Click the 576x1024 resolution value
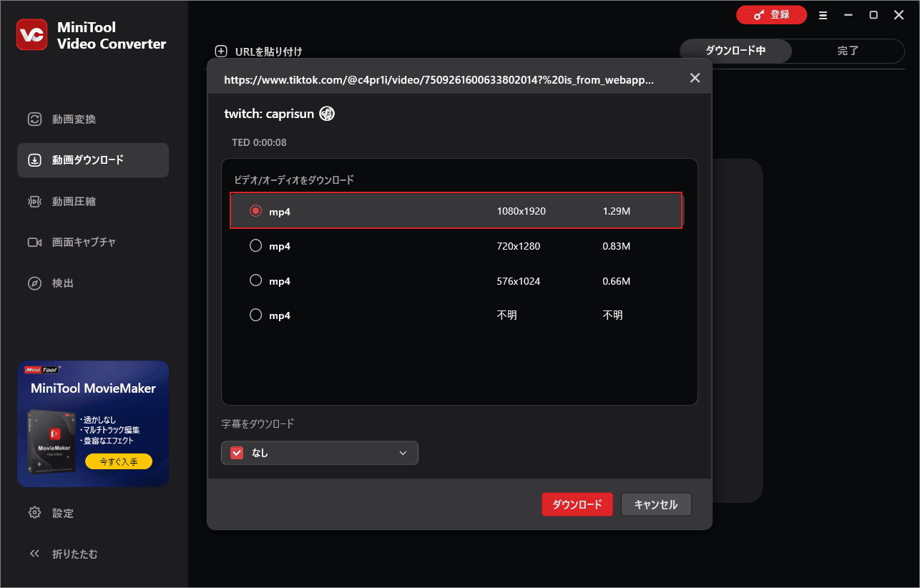This screenshot has width=920, height=588. [519, 281]
